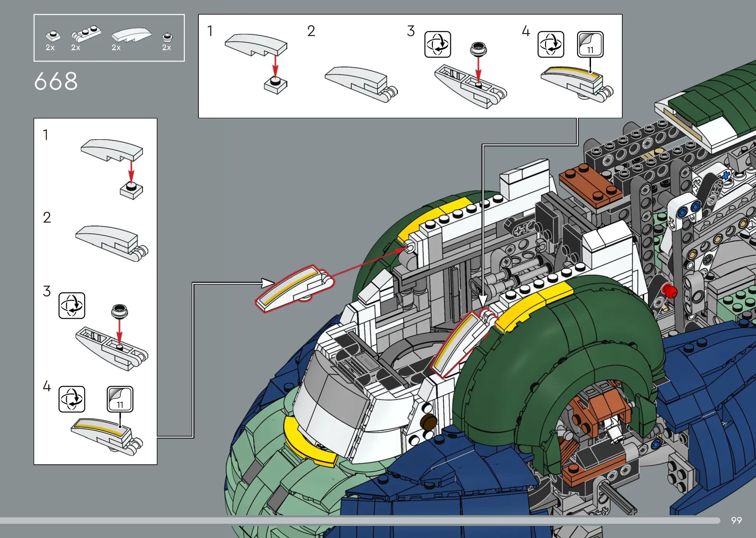Click the page progress bar at the bottom
This screenshot has width=756, height=538.
360,521
